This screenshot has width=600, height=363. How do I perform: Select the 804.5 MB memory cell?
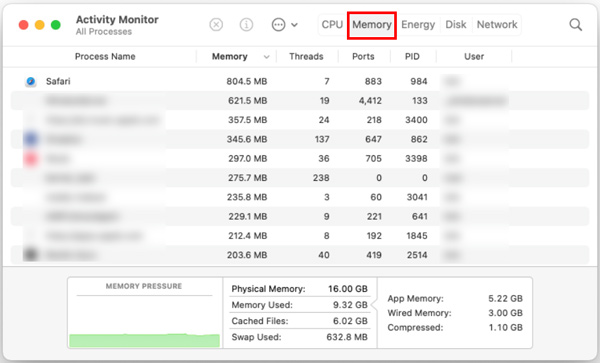point(247,81)
